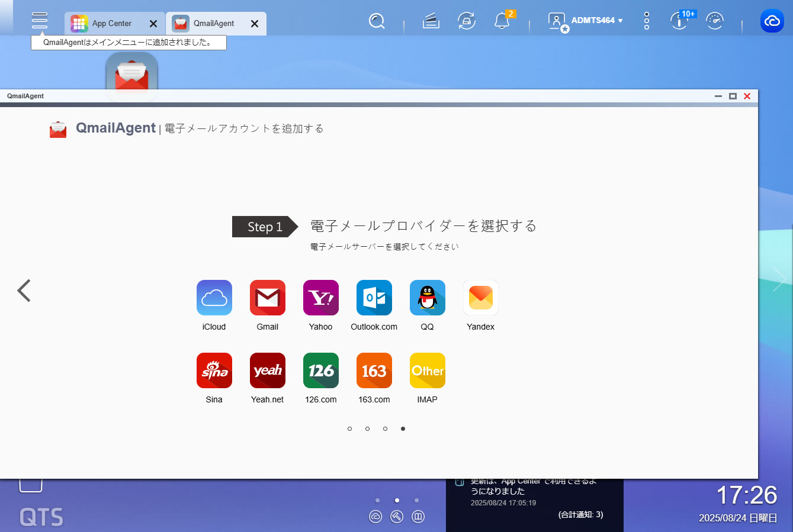Select Other IMAP provider option
Screen dimensions: 793x532
[x=427, y=370]
